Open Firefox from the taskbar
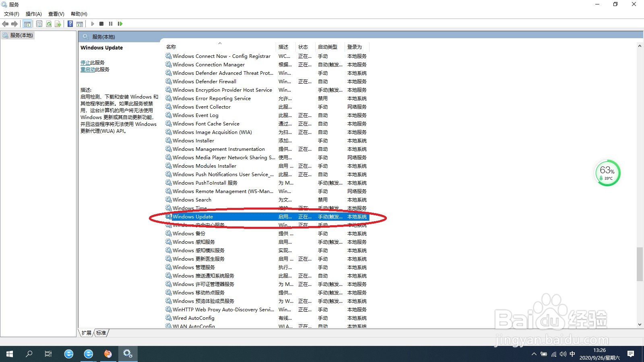Image resolution: width=644 pixels, height=362 pixels. pyautogui.click(x=108, y=354)
